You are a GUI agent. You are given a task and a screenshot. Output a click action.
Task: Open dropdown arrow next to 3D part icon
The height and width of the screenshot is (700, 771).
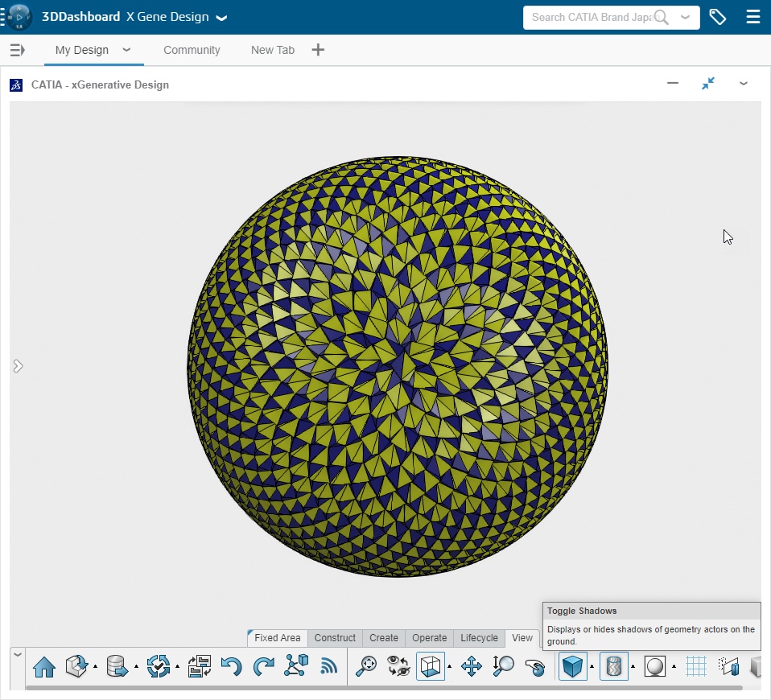[96, 667]
